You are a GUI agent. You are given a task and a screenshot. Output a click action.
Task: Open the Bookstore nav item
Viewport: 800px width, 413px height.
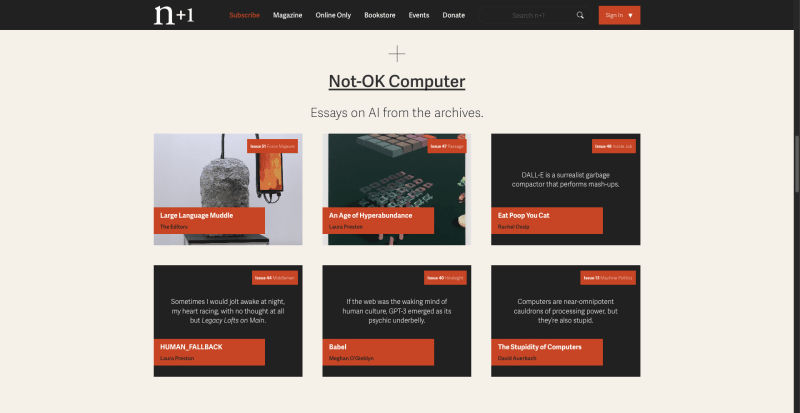[380, 15]
